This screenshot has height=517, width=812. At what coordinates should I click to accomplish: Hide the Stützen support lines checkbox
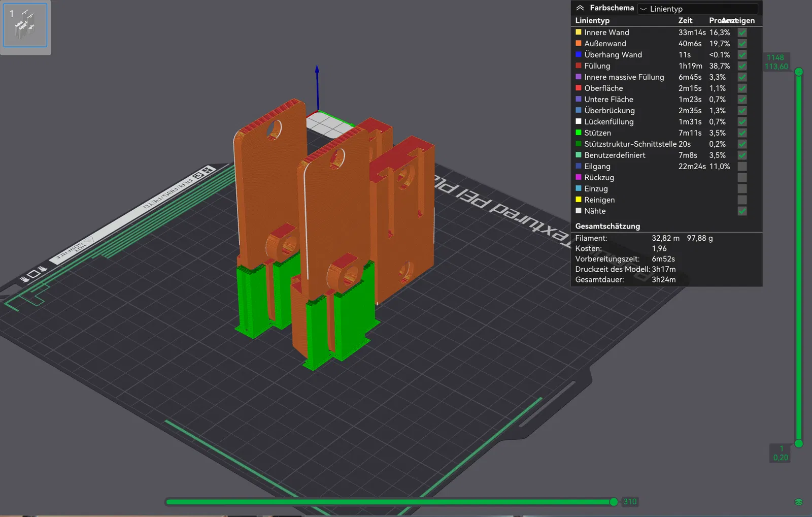pos(742,133)
